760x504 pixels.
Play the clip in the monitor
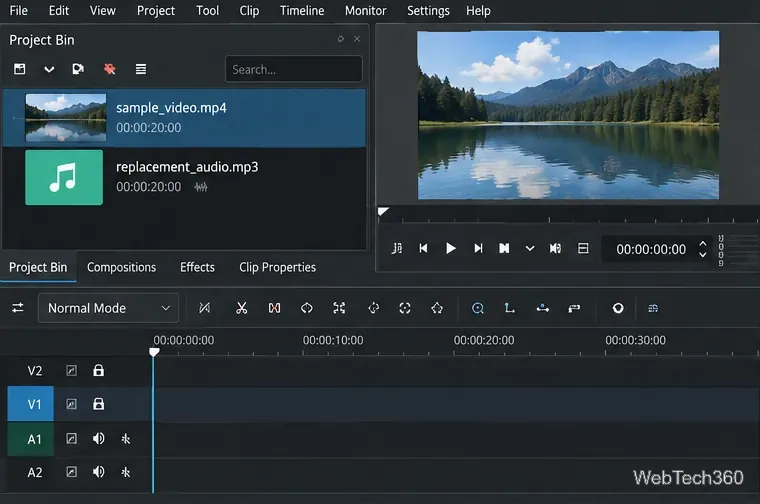click(450, 249)
